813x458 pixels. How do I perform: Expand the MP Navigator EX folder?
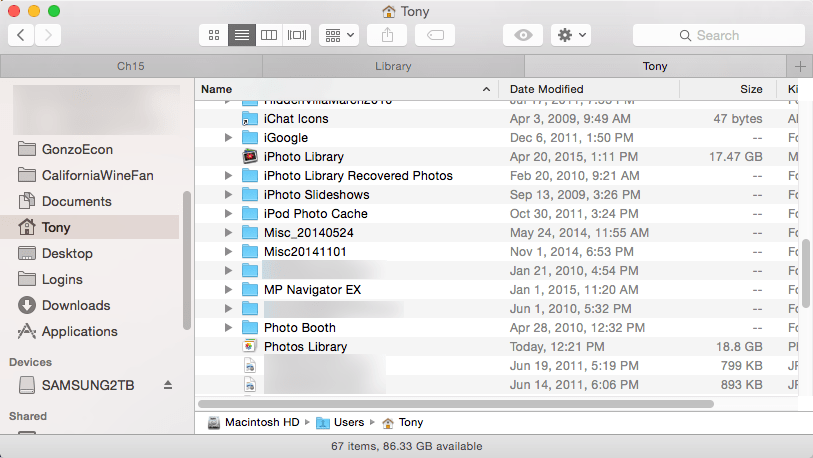tap(228, 289)
